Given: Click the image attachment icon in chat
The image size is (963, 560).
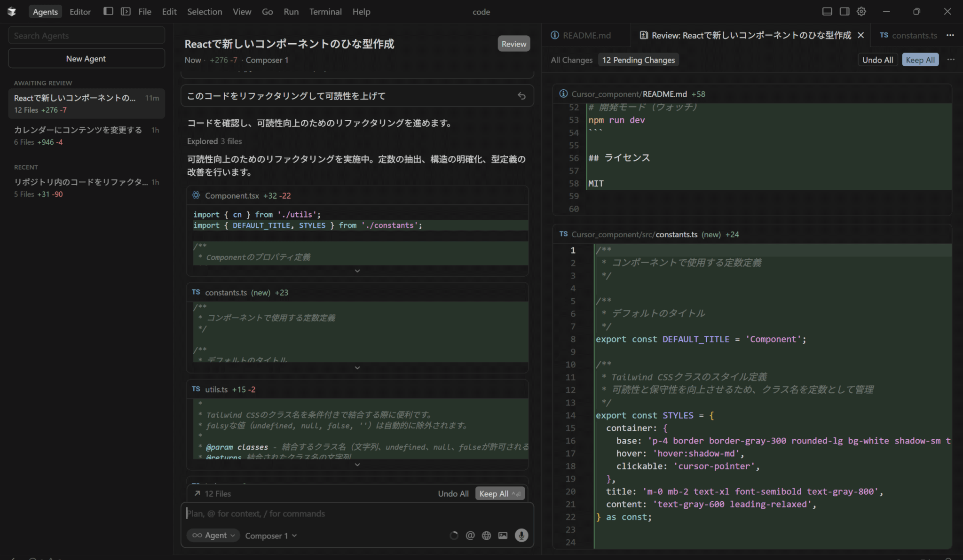Looking at the screenshot, I should [x=503, y=536].
